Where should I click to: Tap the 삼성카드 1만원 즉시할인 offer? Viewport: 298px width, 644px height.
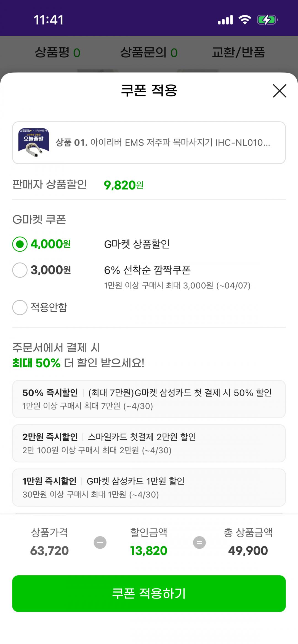(149, 487)
